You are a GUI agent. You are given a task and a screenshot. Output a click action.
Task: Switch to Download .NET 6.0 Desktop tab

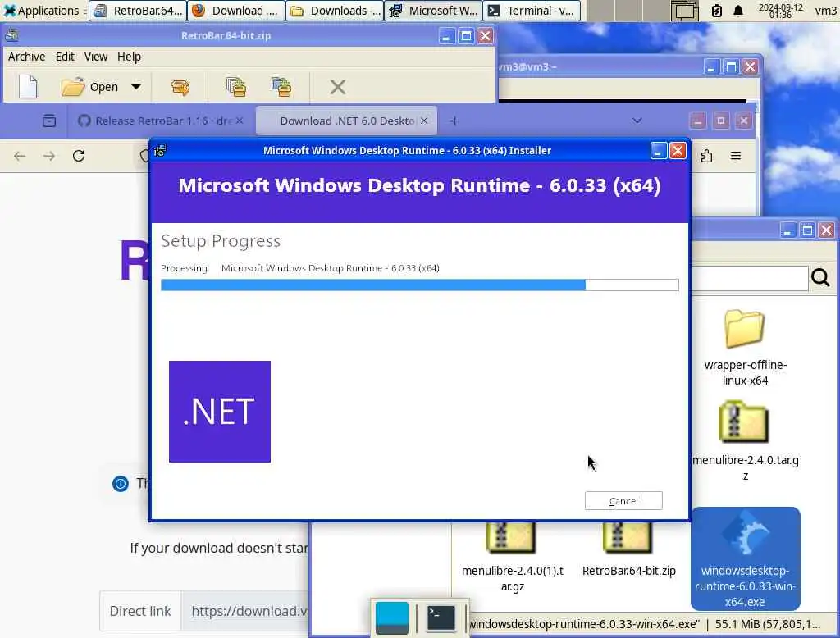(347, 121)
